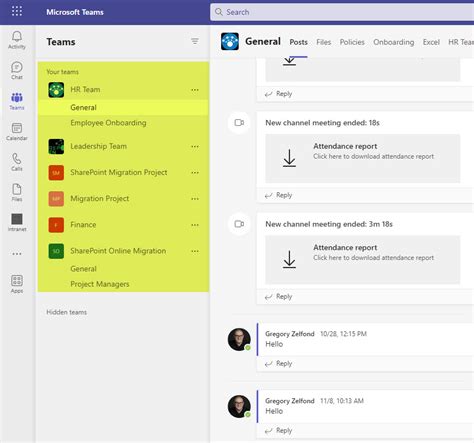Select General channel under HR Team

(x=123, y=107)
